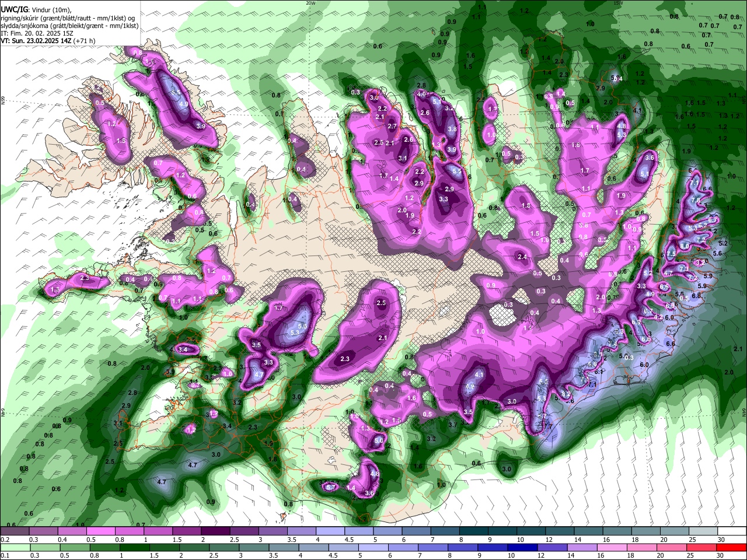The width and height of the screenshot is (747, 560).
Task: Select the darkest purple 2 snow legend swatch
Action: [215, 531]
